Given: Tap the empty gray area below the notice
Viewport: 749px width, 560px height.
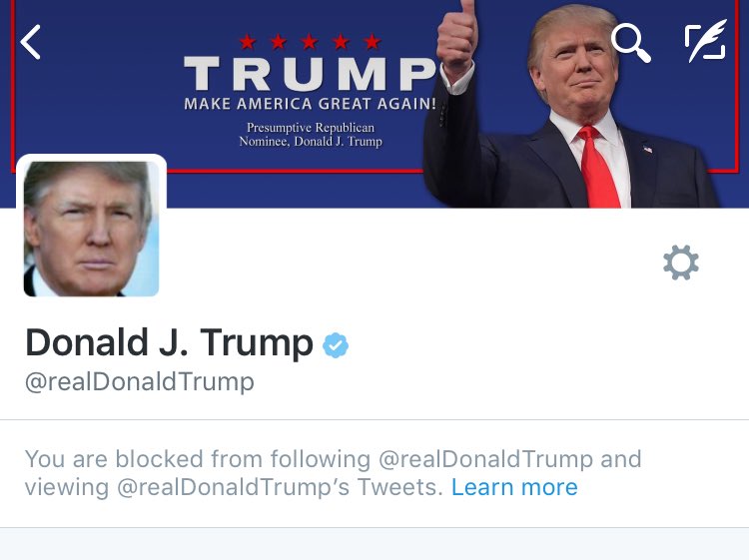Looking at the screenshot, I should click(x=374, y=544).
